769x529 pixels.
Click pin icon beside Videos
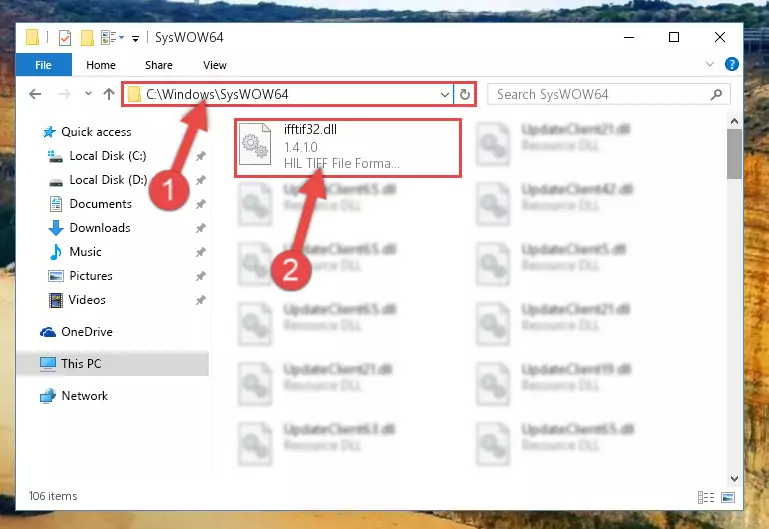coord(201,300)
